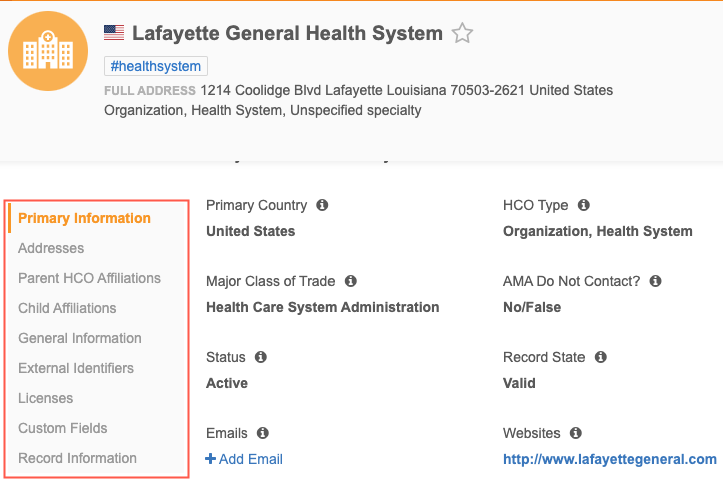Click the #healthsystem hashtag tag
This screenshot has height=479, width=723.
pyautogui.click(x=156, y=67)
